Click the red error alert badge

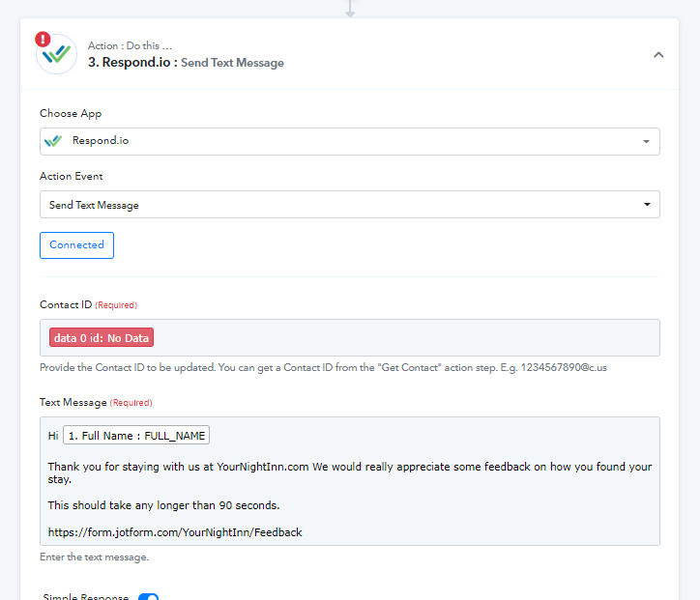coord(43,40)
